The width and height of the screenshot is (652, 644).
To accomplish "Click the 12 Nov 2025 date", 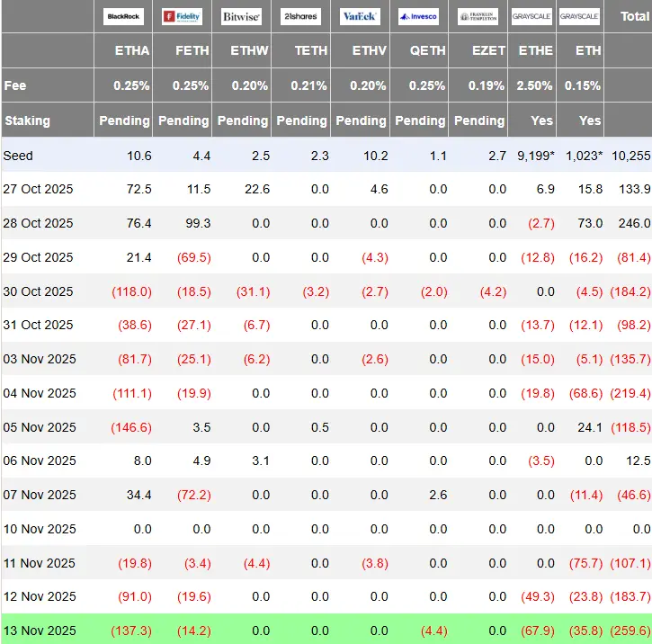I will pos(40,596).
